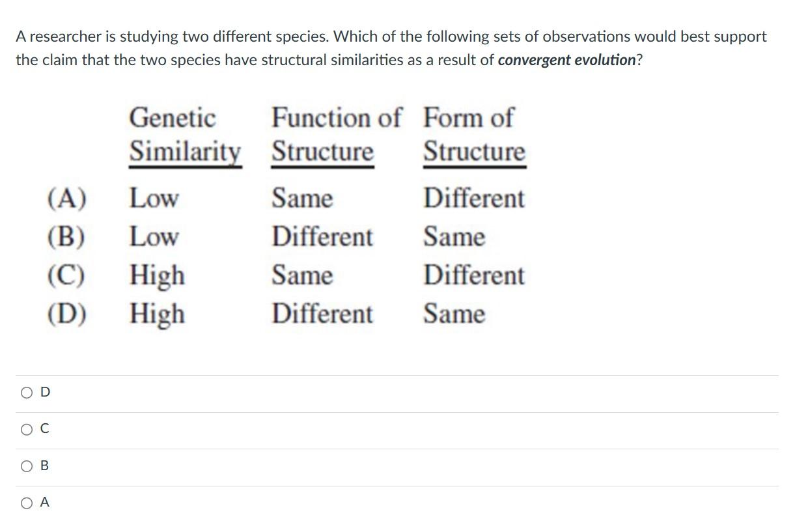The width and height of the screenshot is (795, 532).
Task: Click the Genetic Similarity column header
Action: 186,134
